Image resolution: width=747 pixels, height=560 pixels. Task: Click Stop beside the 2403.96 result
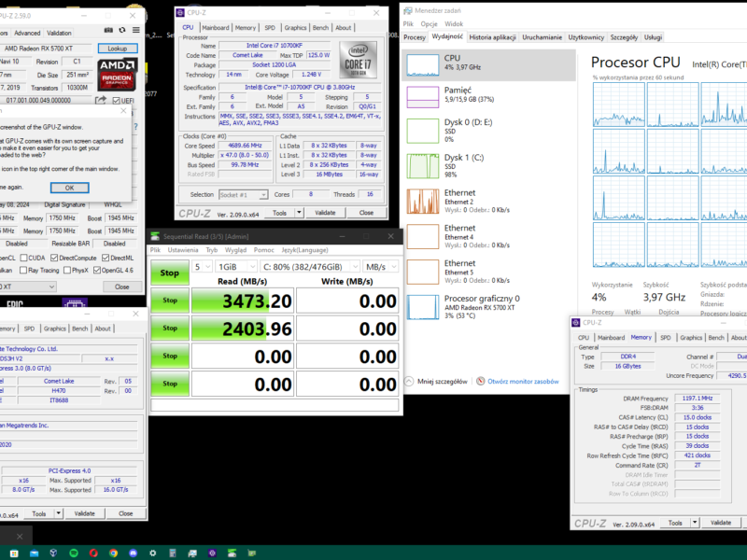point(170,329)
